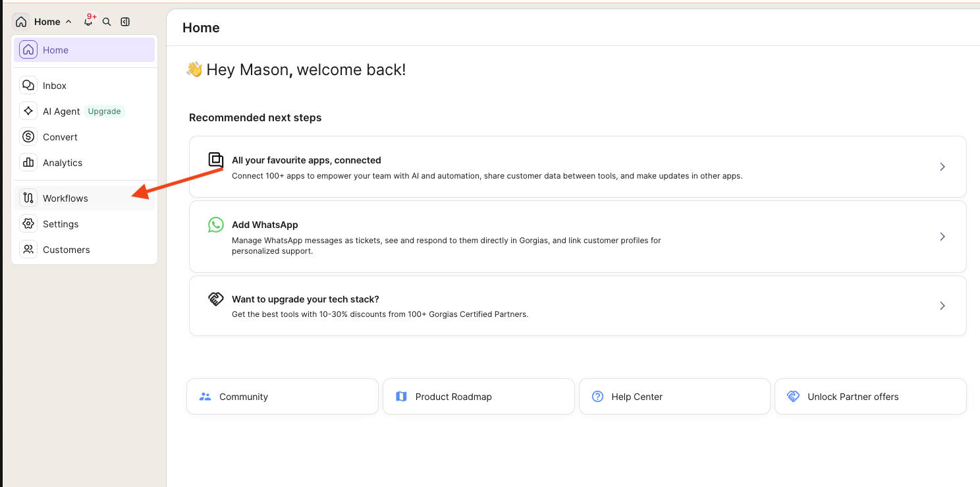Open the 'Add WhatsApp' card title
This screenshot has height=487, width=980.
click(x=265, y=225)
